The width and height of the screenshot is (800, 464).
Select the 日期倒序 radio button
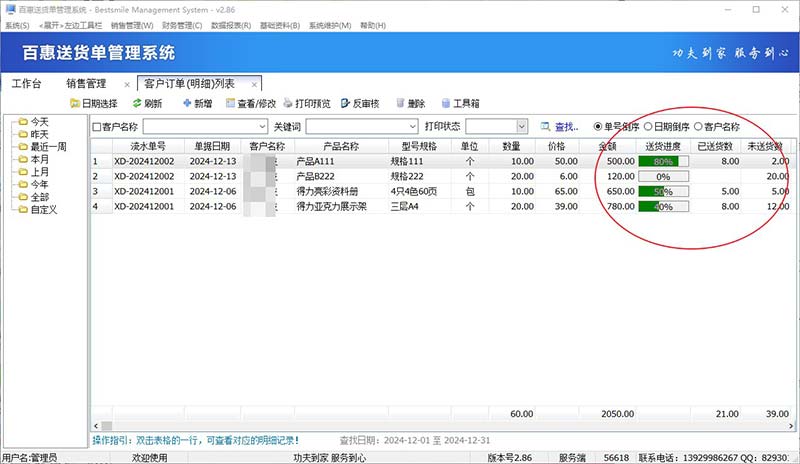(x=648, y=127)
